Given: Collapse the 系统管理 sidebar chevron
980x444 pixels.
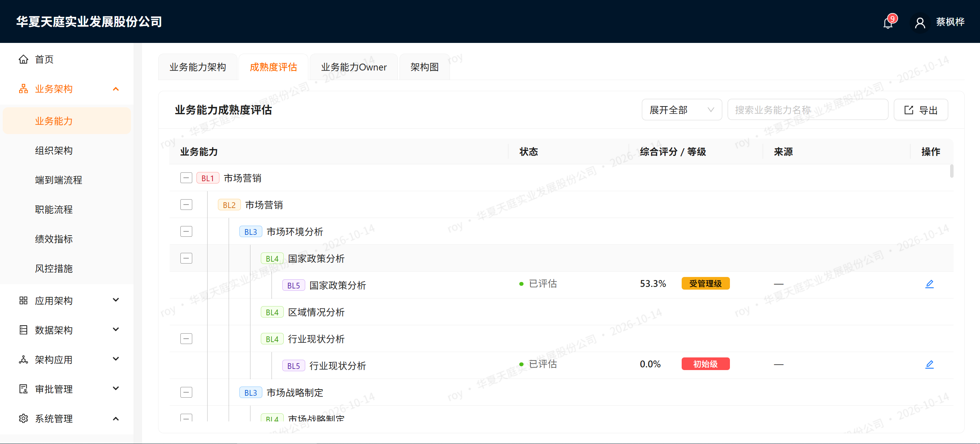Looking at the screenshot, I should point(116,418).
